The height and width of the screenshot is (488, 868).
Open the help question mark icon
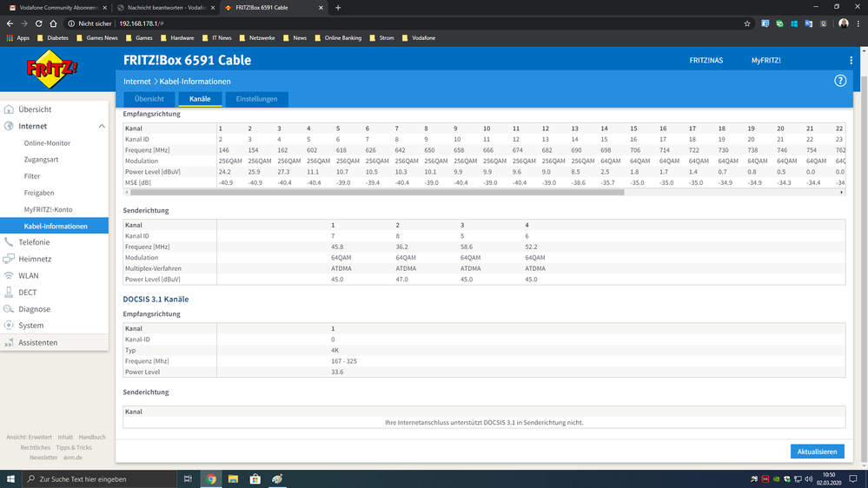pyautogui.click(x=840, y=81)
